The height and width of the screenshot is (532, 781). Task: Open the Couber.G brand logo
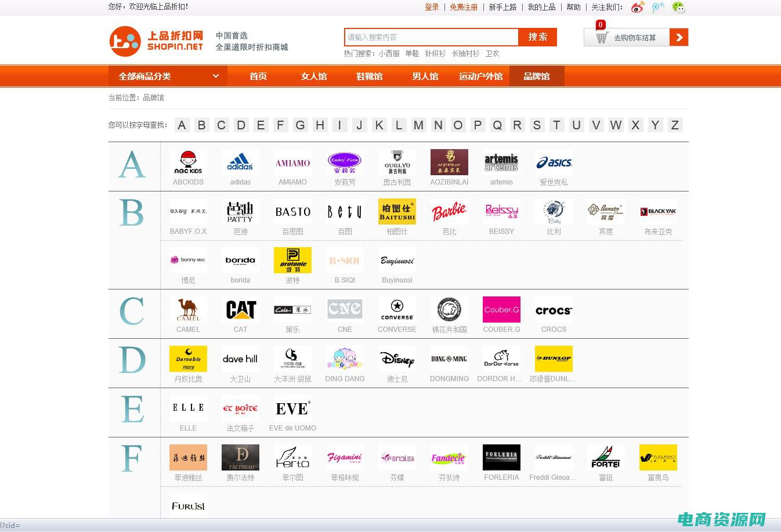click(x=501, y=310)
